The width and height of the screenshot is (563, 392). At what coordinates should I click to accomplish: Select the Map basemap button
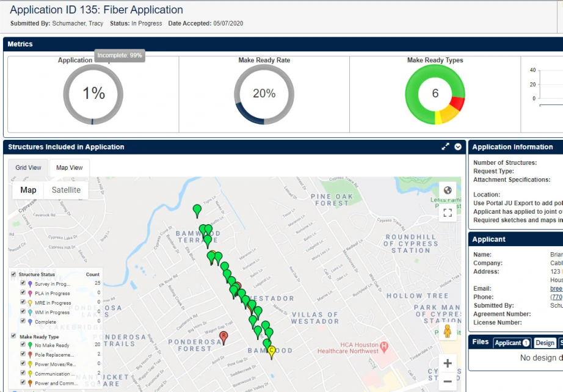(28, 190)
